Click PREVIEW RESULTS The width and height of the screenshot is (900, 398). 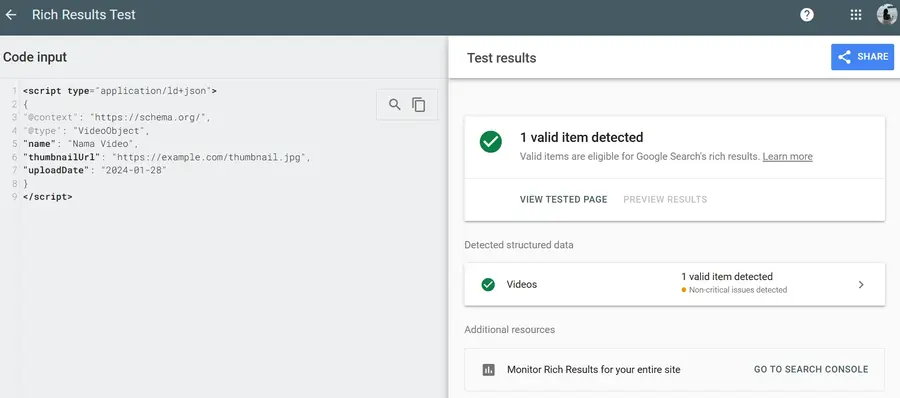pos(665,199)
